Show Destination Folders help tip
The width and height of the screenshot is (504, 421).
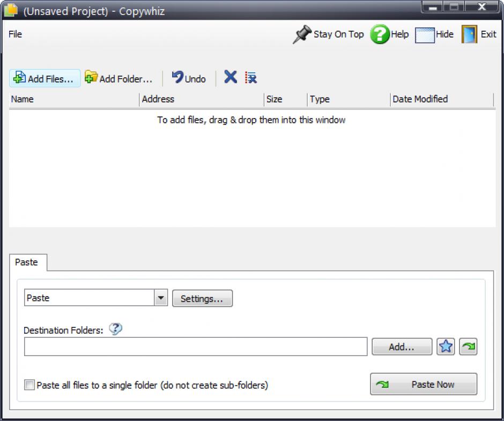[115, 329]
